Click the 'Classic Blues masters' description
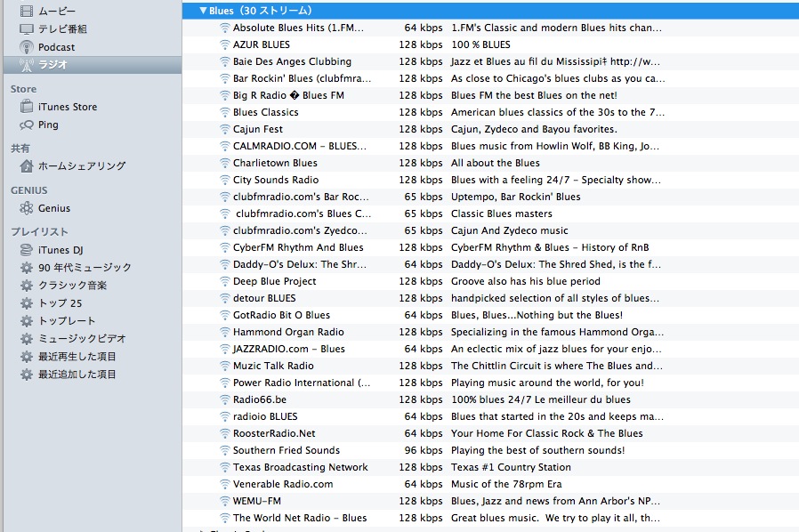The image size is (799, 532). (x=502, y=214)
